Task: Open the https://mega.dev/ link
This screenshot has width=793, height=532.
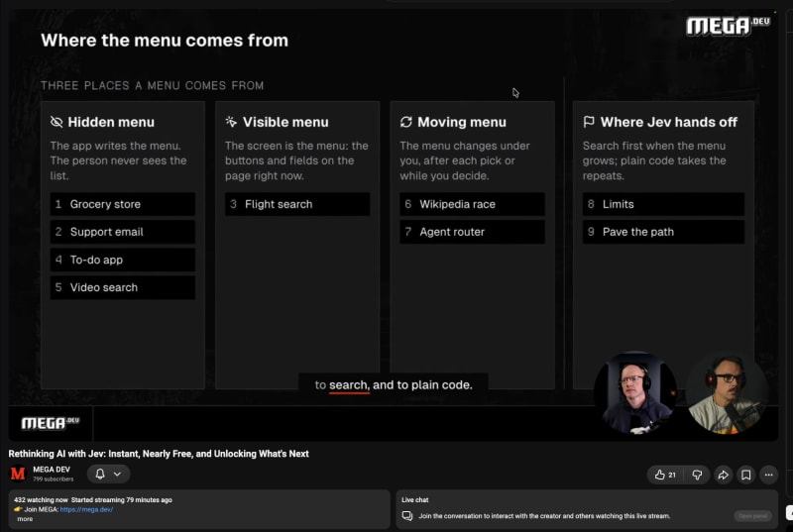Action: point(86,509)
